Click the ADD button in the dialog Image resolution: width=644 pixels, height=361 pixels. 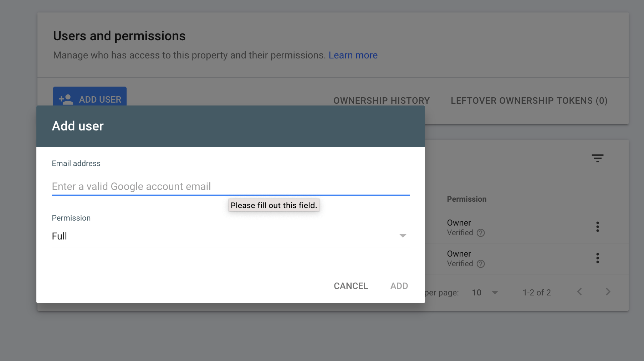click(x=399, y=286)
